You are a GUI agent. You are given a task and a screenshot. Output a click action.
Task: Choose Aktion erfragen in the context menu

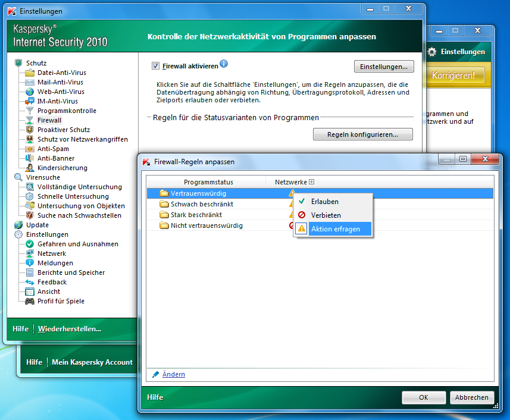click(x=333, y=229)
